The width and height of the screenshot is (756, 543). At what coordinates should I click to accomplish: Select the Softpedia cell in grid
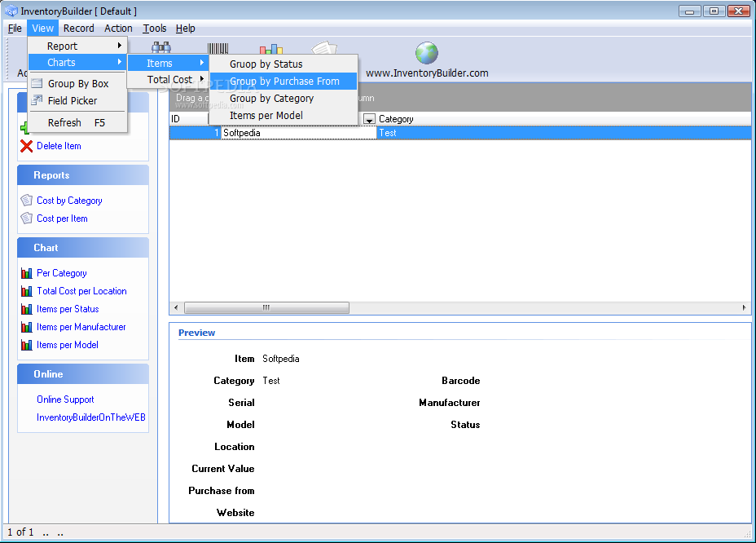299,133
